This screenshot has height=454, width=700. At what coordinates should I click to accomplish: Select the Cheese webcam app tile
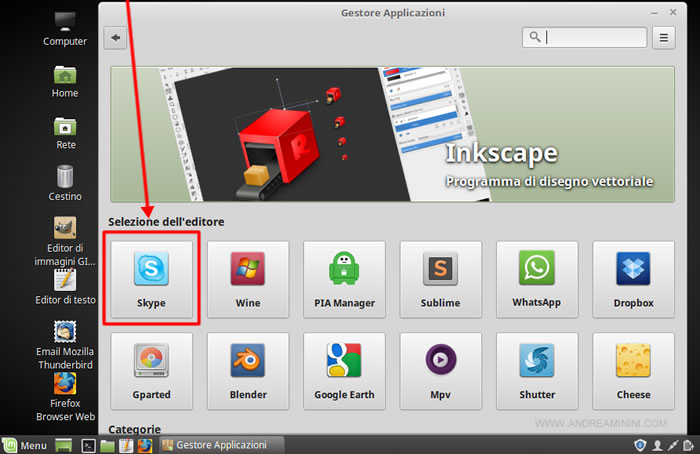click(x=632, y=371)
